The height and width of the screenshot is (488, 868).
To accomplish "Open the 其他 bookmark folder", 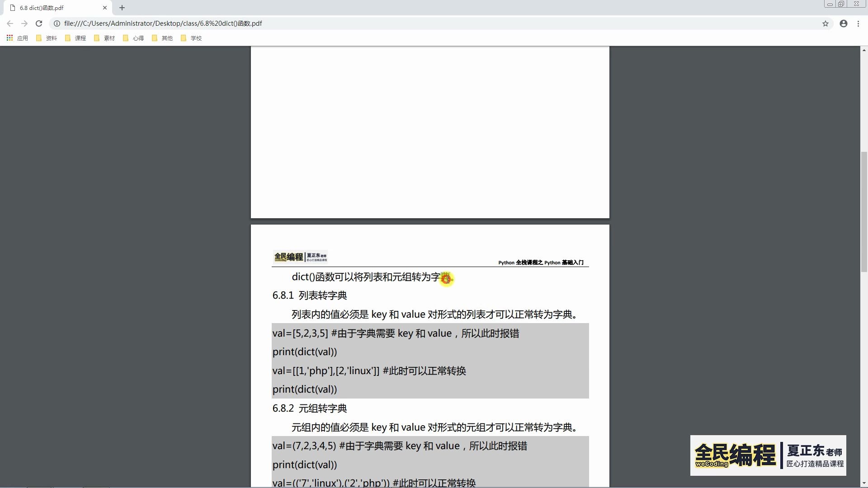I will click(x=162, y=38).
